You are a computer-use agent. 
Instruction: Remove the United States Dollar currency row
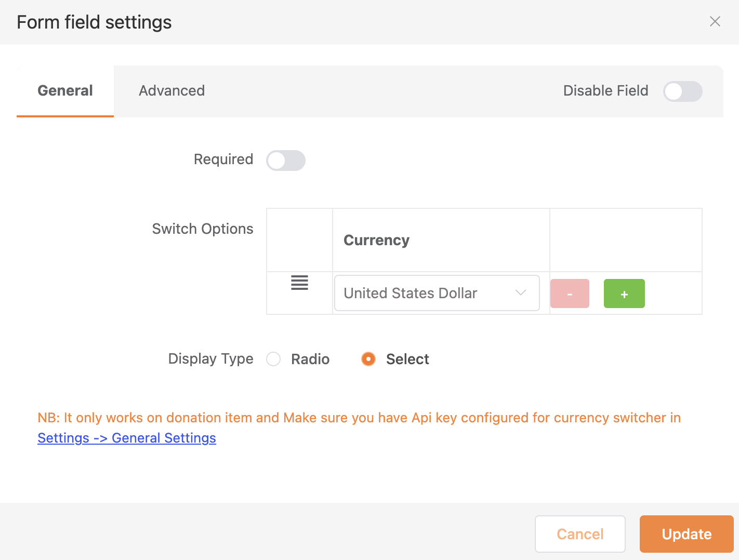[570, 293]
